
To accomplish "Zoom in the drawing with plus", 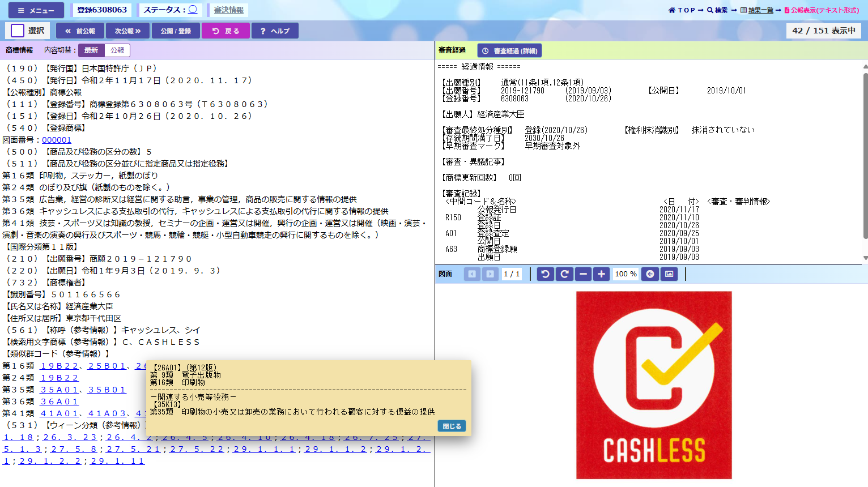I will click(x=602, y=274).
